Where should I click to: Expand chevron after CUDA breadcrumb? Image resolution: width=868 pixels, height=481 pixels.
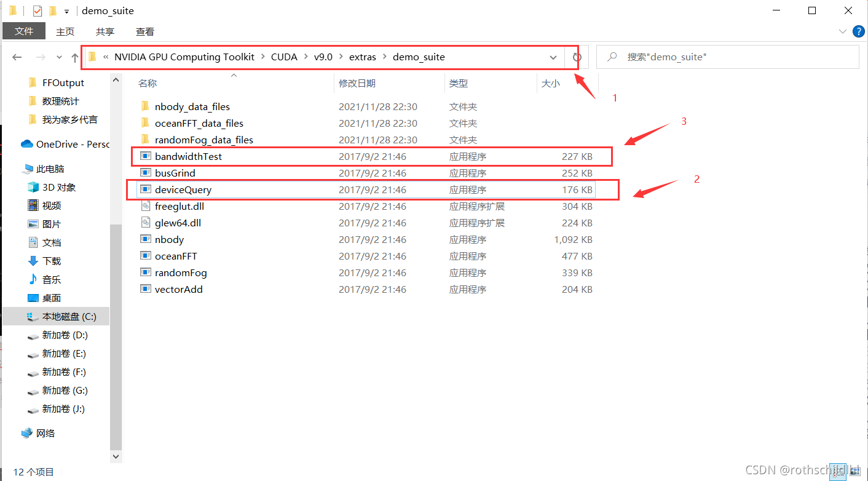pos(306,57)
